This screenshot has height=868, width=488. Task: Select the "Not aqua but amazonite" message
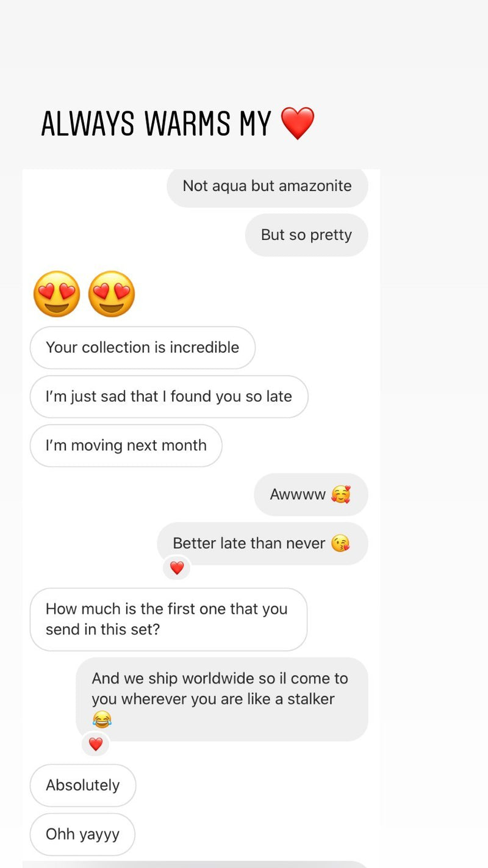point(267,186)
